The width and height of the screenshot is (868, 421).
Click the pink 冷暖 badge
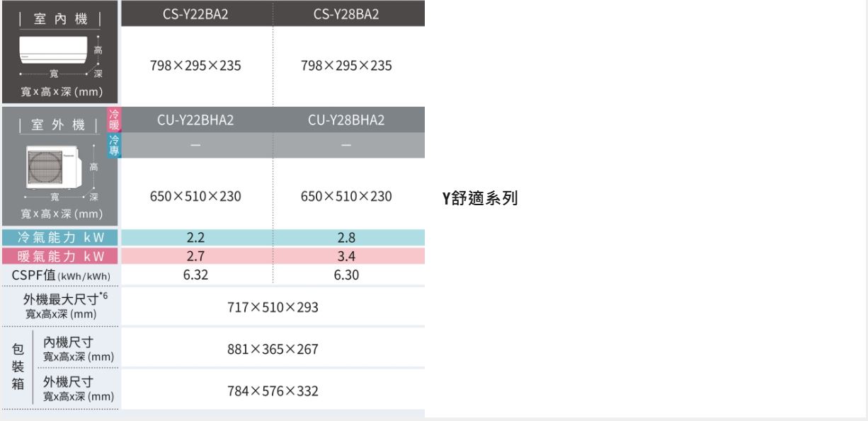pyautogui.click(x=114, y=120)
